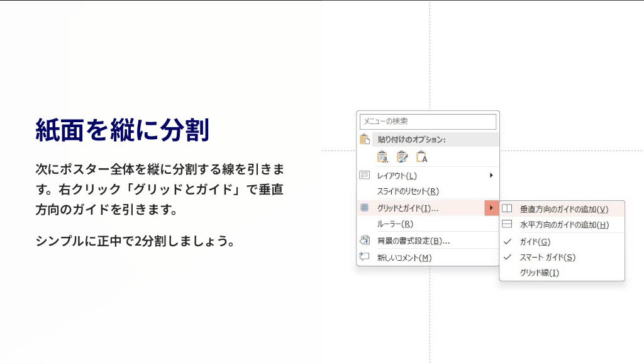The height and width of the screenshot is (364, 644).
Task: Click the メニューの検索 search field
Action: coord(428,122)
